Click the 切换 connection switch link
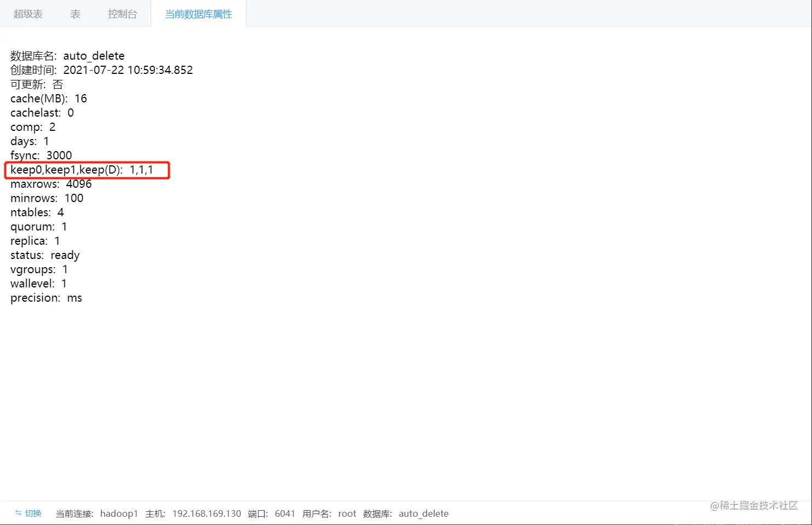Image resolution: width=812 pixels, height=525 pixels. coord(33,514)
